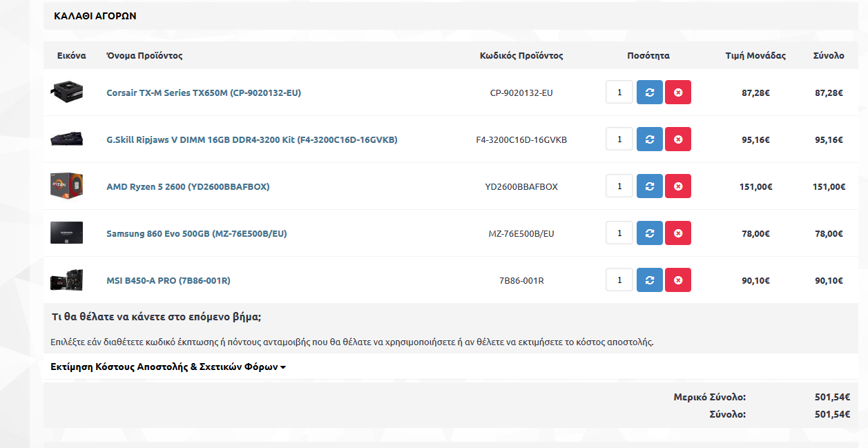868x448 pixels.
Task: Open MSI B450-A PRO product link
Action: tap(168, 280)
